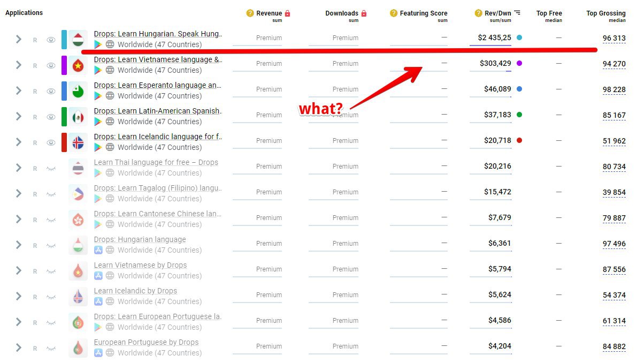The height and width of the screenshot is (363, 644).
Task: Sort by Featuring Score column header
Action: (424, 13)
